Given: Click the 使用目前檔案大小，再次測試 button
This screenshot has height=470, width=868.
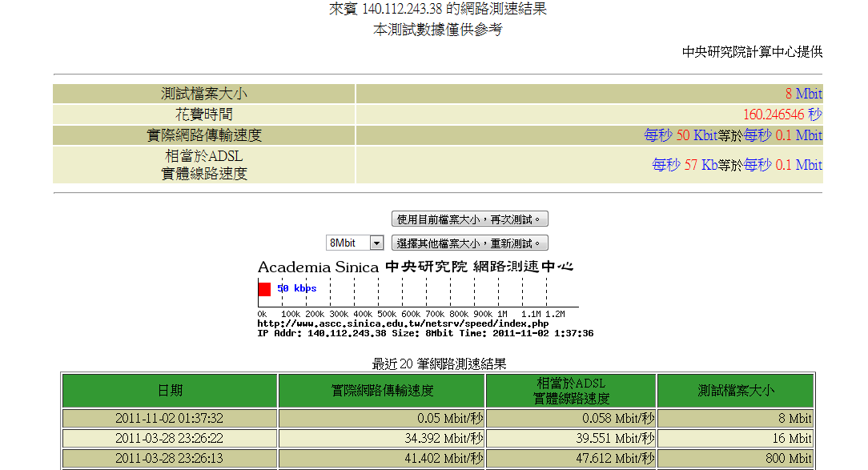Looking at the screenshot, I should pos(469,219).
